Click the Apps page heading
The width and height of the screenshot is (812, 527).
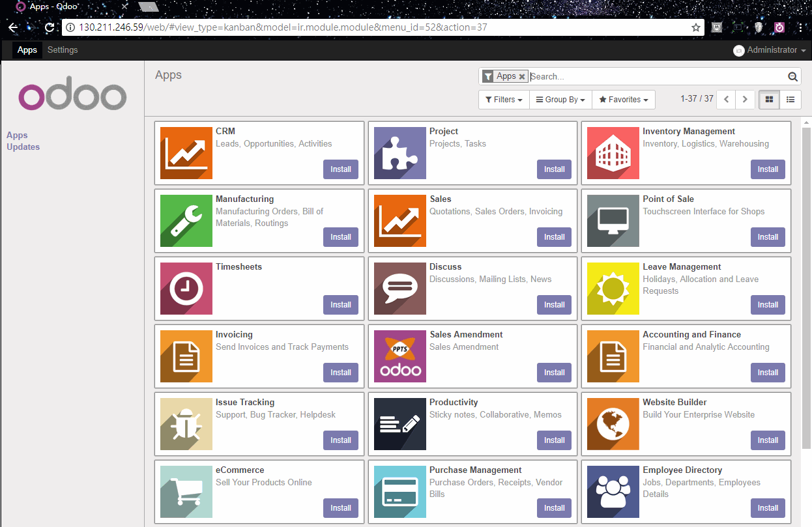click(168, 75)
